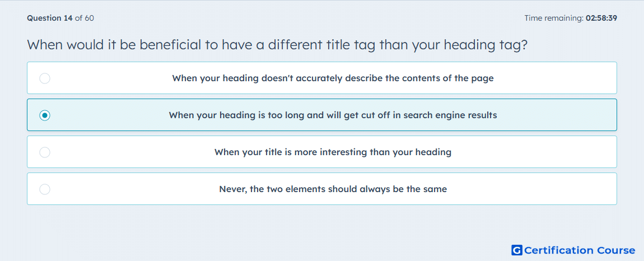Toggle the selected radio for heading too long
The image size is (644, 261).
click(x=45, y=115)
